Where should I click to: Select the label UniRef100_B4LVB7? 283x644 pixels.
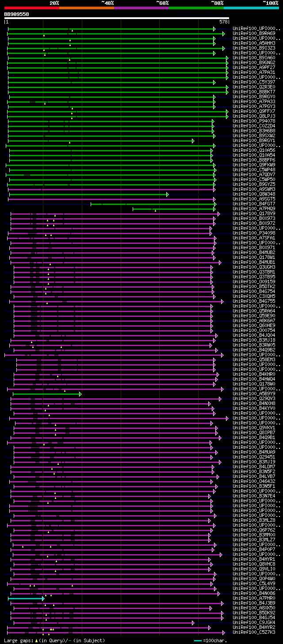[254, 476]
